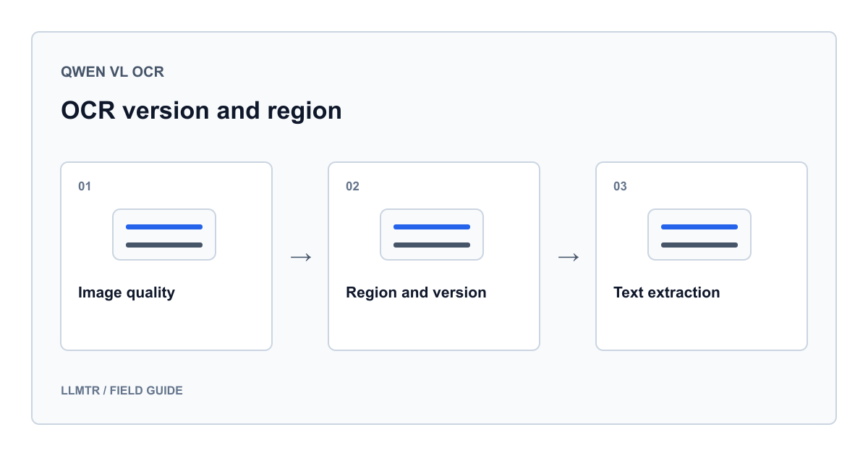This screenshot has height=456, width=868.
Task: Click the OCR version and region heading
Action: click(x=201, y=111)
